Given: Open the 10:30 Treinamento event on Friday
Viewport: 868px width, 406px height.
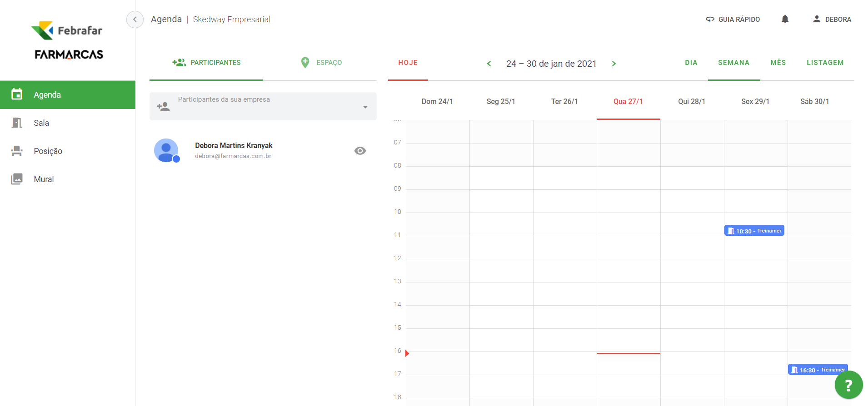Looking at the screenshot, I should point(754,231).
